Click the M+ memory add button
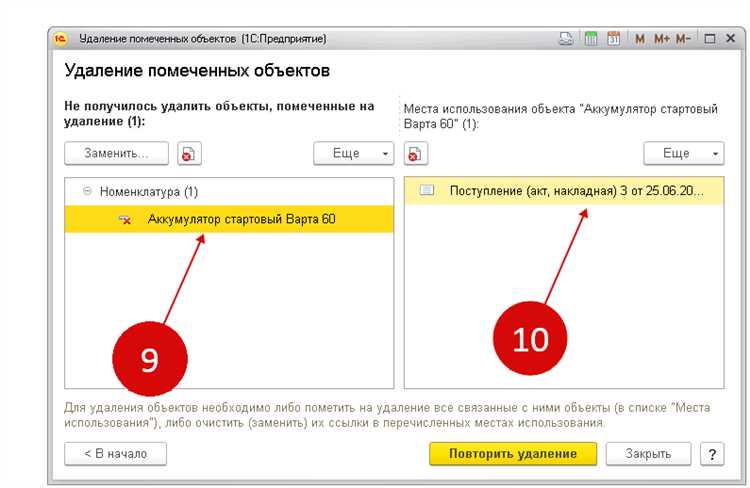Image resolution: width=750 pixels, height=488 pixels. pyautogui.click(x=662, y=39)
